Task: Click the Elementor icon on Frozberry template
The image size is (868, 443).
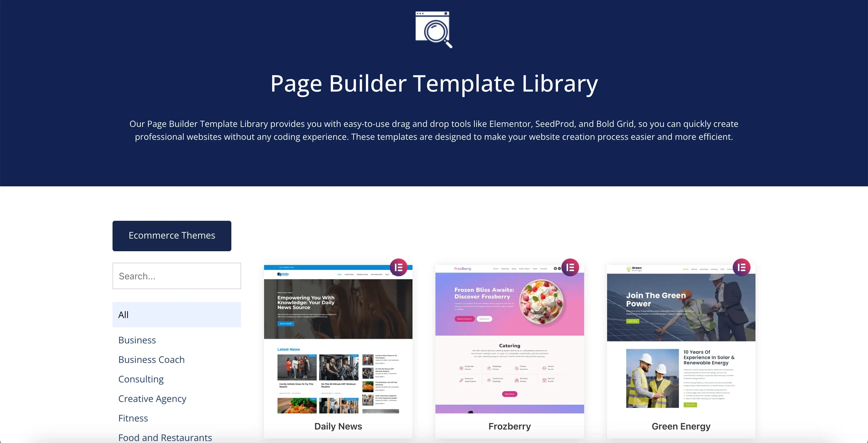Action: pyautogui.click(x=570, y=267)
